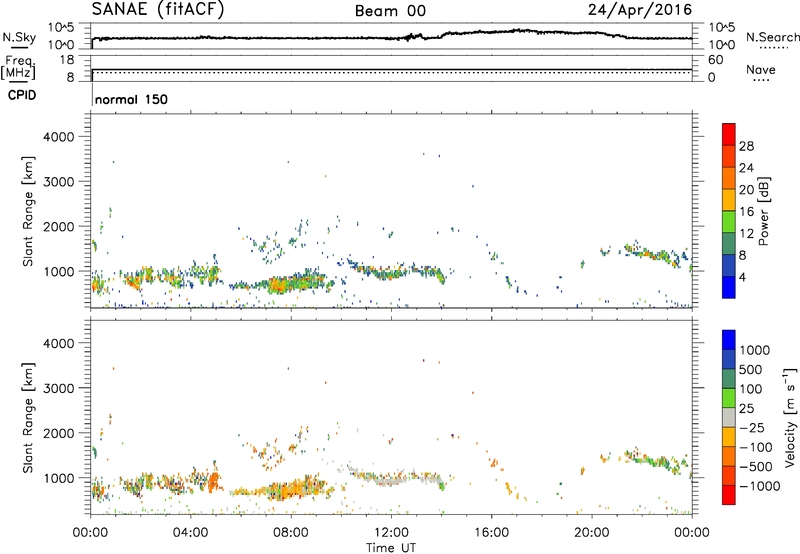Click the 12:00 time axis tick label

(x=391, y=533)
